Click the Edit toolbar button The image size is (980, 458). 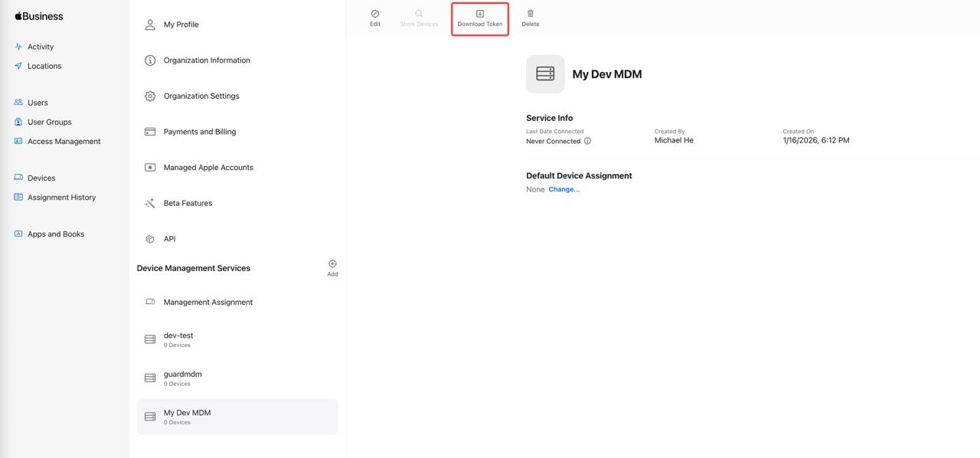375,18
